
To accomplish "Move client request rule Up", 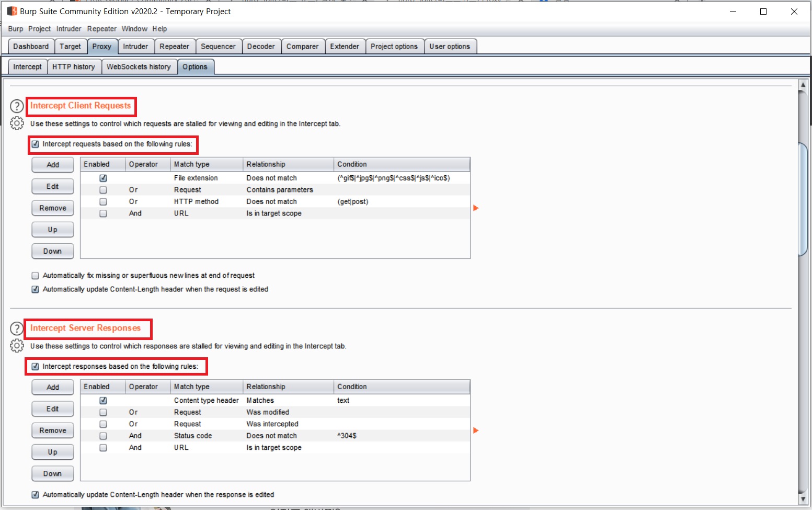I will [x=53, y=230].
